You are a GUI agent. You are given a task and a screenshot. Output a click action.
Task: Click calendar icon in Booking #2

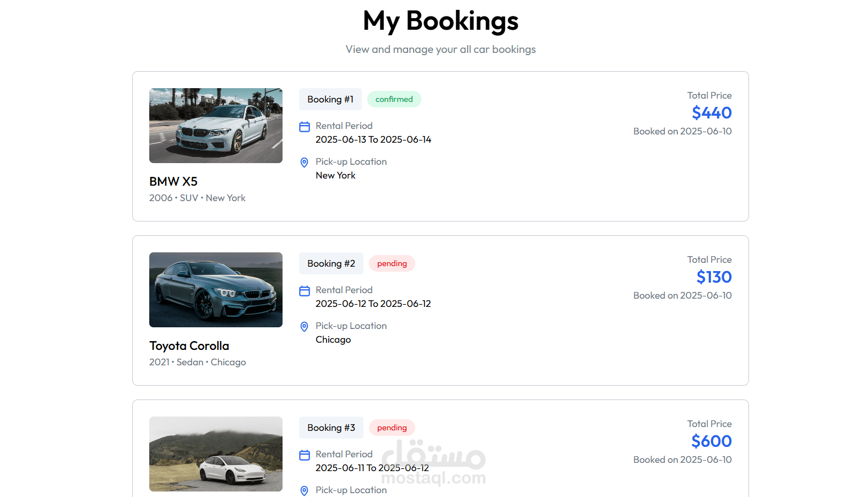click(x=305, y=291)
